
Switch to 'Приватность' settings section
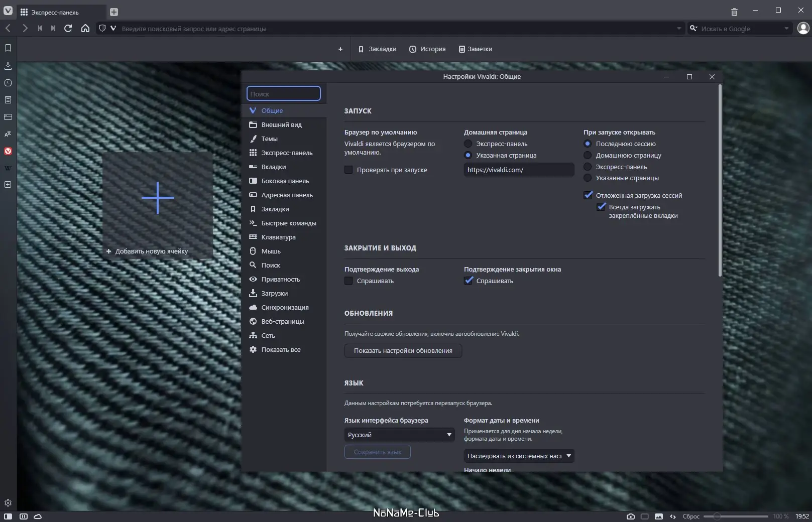(280, 280)
